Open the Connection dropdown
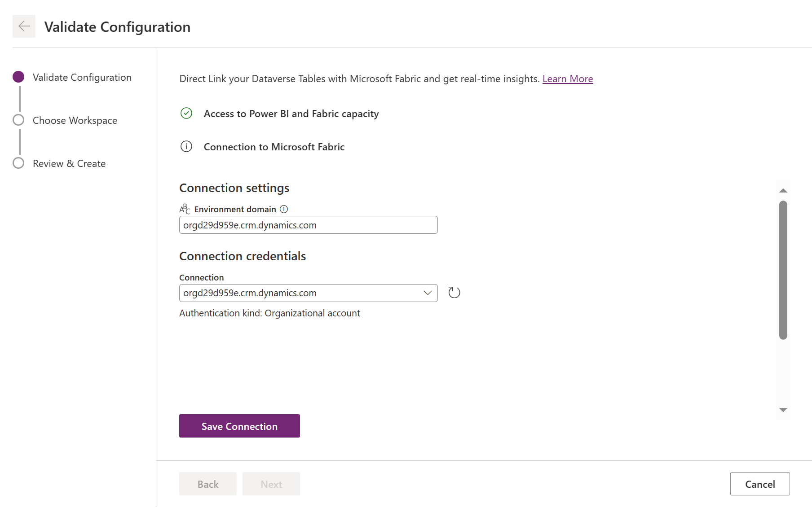812x508 pixels. click(427, 293)
